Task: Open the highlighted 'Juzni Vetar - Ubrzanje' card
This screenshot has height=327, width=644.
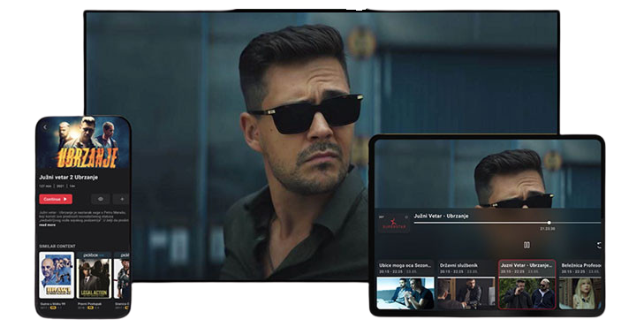Action: point(527,285)
